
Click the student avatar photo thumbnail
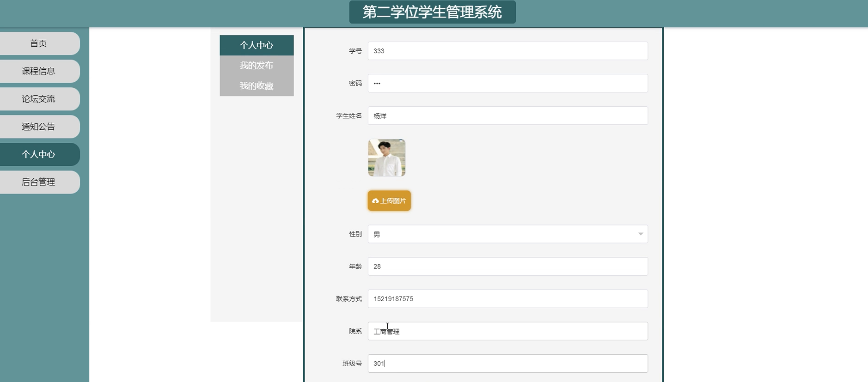point(387,158)
